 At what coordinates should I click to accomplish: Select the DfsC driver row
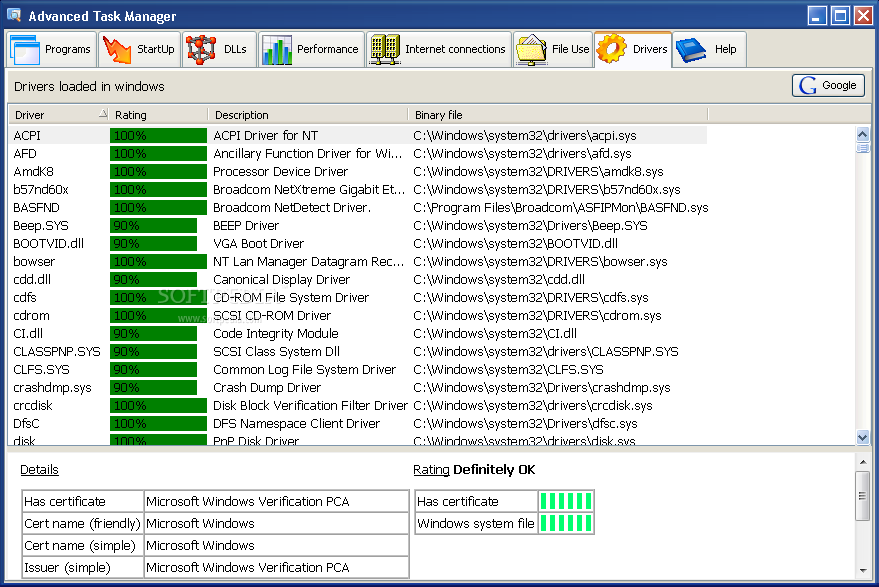[358, 423]
